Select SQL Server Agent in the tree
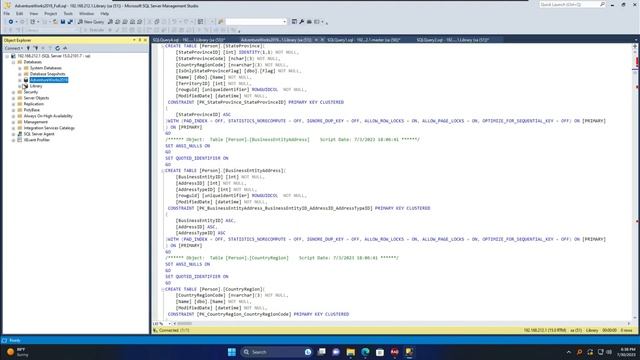640x360 pixels. (x=39, y=134)
